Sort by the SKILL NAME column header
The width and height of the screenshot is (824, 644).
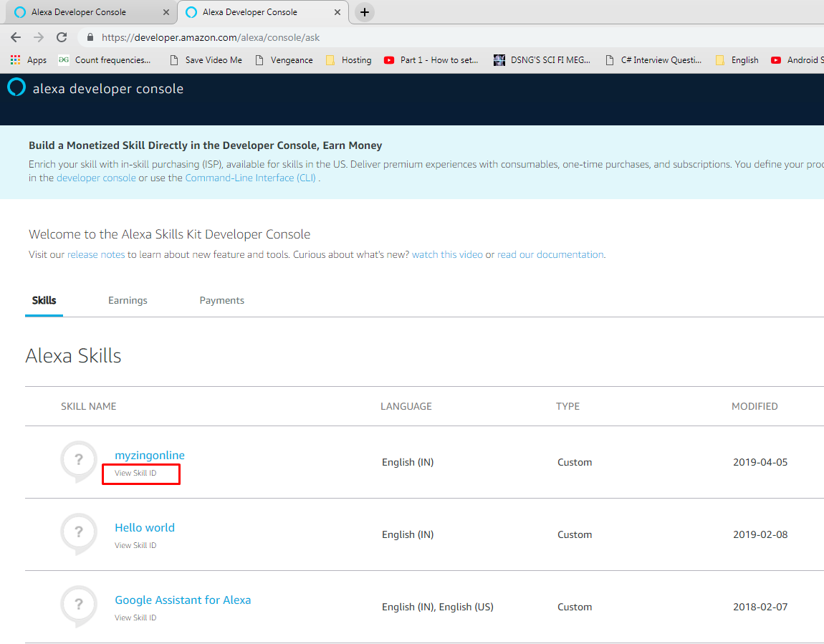(x=88, y=406)
